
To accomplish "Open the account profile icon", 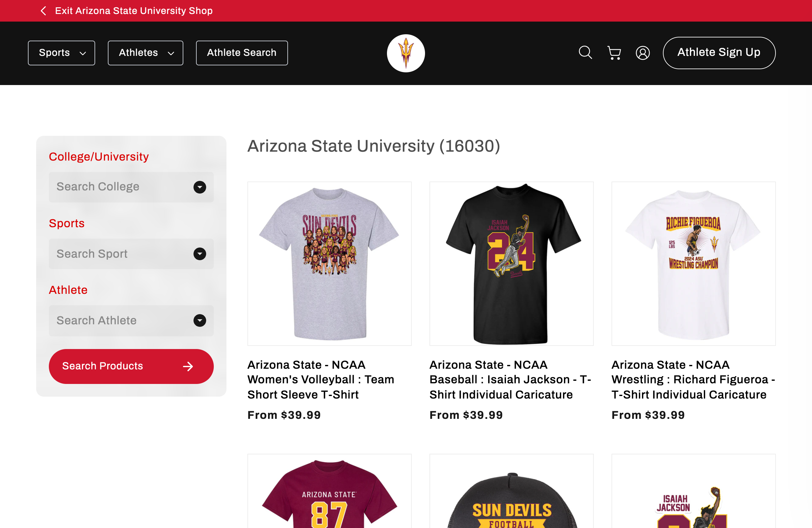I will click(x=643, y=53).
